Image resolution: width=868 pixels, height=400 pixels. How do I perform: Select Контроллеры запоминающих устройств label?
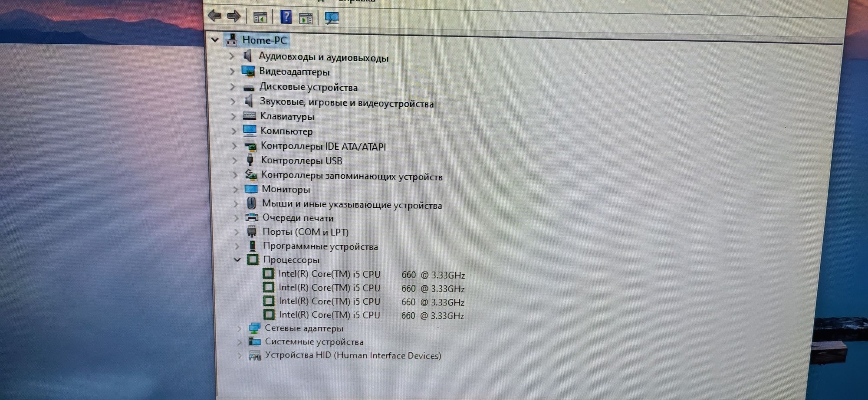352,176
